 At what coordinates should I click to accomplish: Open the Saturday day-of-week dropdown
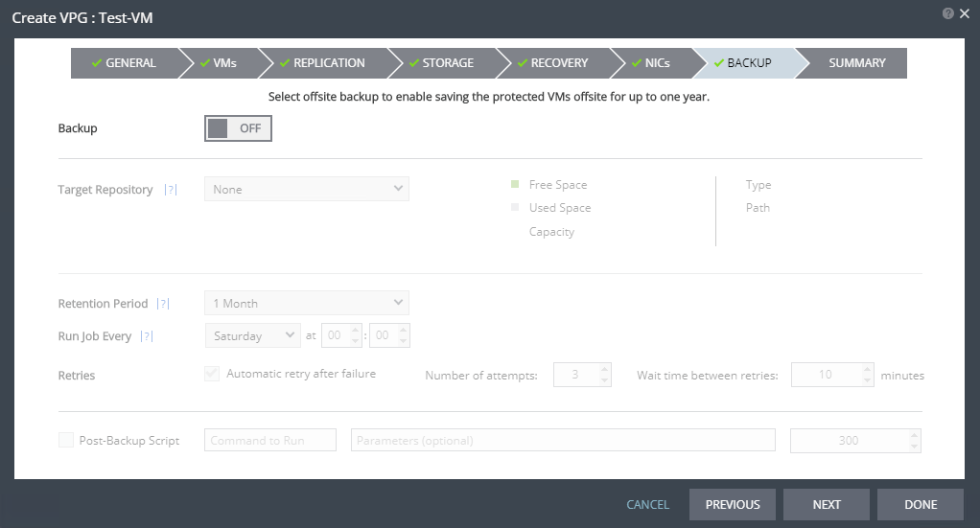[x=253, y=335]
